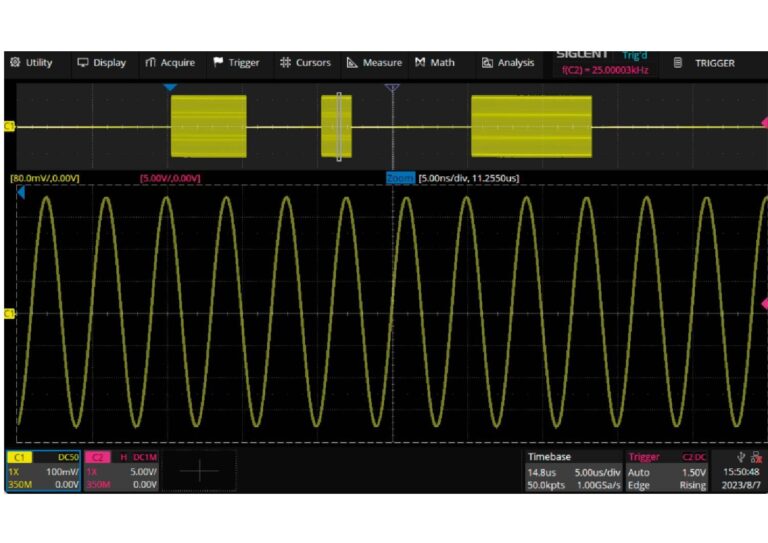Open the Cursors menu
The width and height of the screenshot is (768, 543).
[305, 63]
